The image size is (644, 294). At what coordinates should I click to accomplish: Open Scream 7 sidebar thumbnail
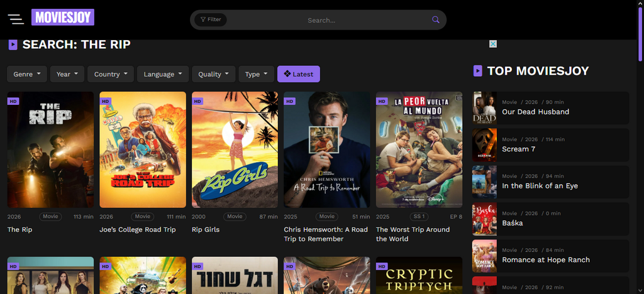[484, 145]
